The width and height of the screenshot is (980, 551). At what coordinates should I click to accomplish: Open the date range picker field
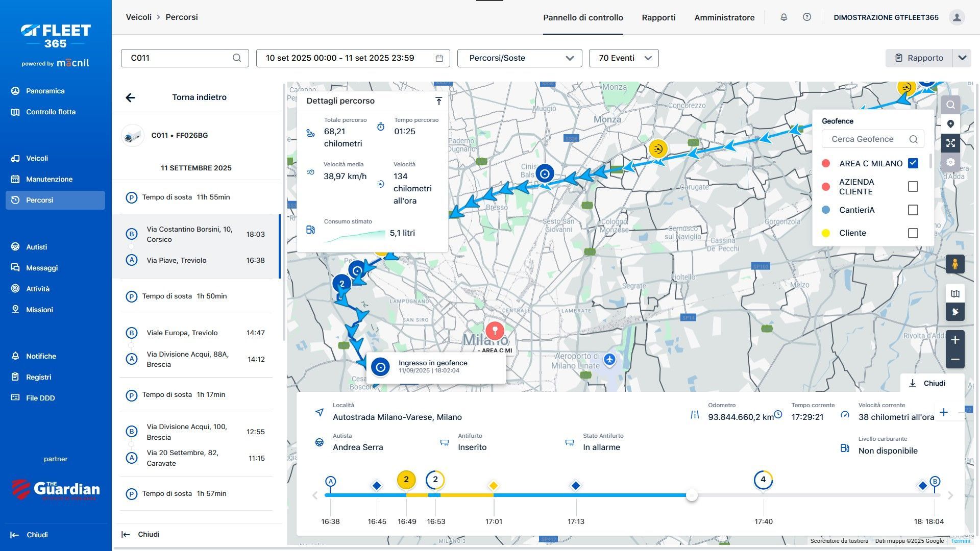[353, 58]
